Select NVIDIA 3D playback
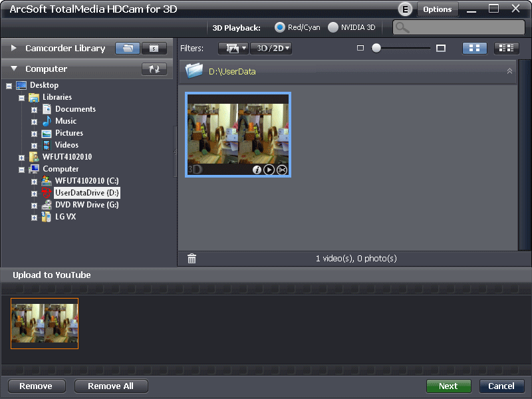The height and width of the screenshot is (399, 532). [x=333, y=27]
